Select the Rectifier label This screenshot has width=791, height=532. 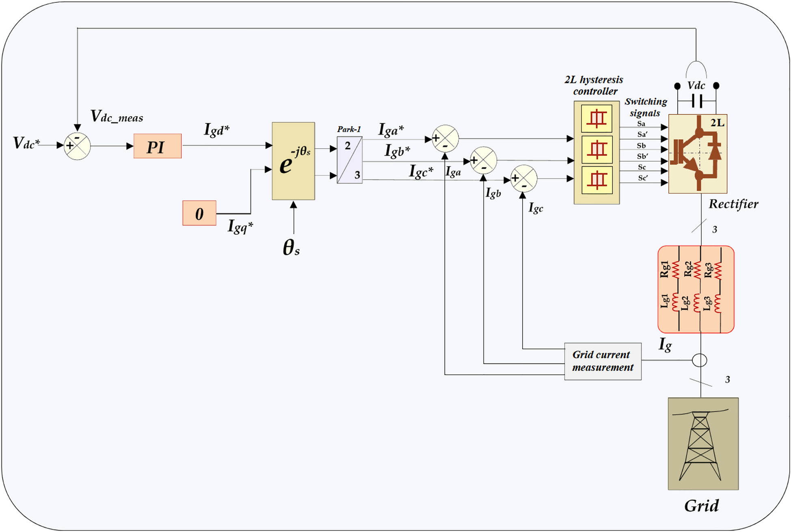[x=734, y=204]
